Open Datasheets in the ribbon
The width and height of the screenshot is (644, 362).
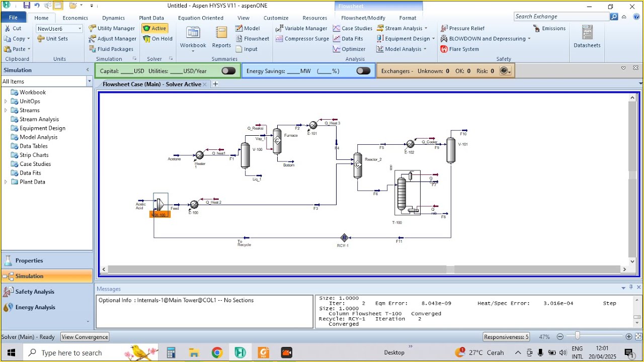pyautogui.click(x=587, y=37)
